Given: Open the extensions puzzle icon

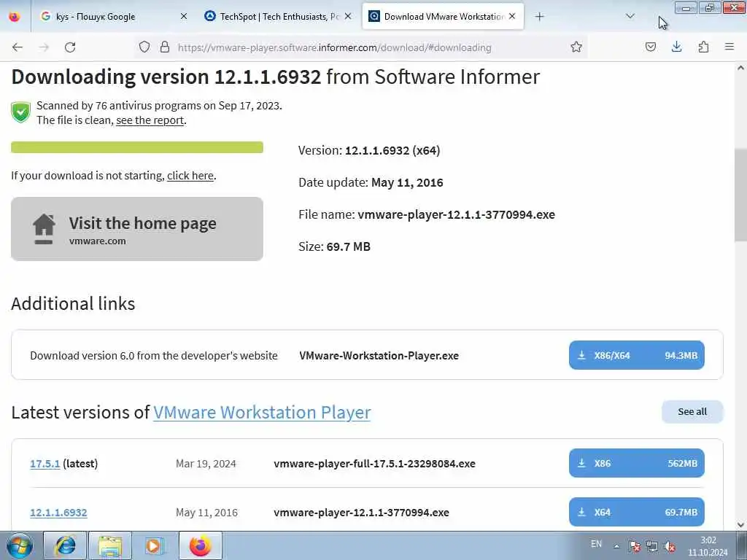Looking at the screenshot, I should tap(703, 47).
